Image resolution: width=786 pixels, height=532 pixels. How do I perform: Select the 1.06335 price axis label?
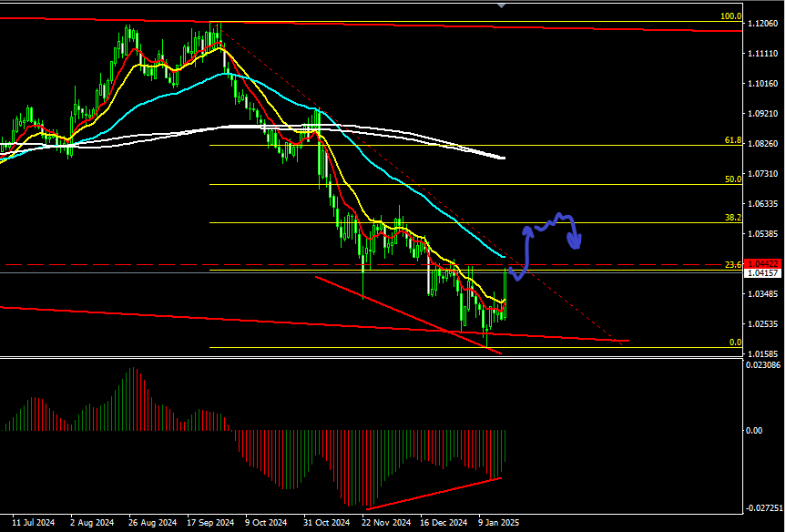[765, 203]
